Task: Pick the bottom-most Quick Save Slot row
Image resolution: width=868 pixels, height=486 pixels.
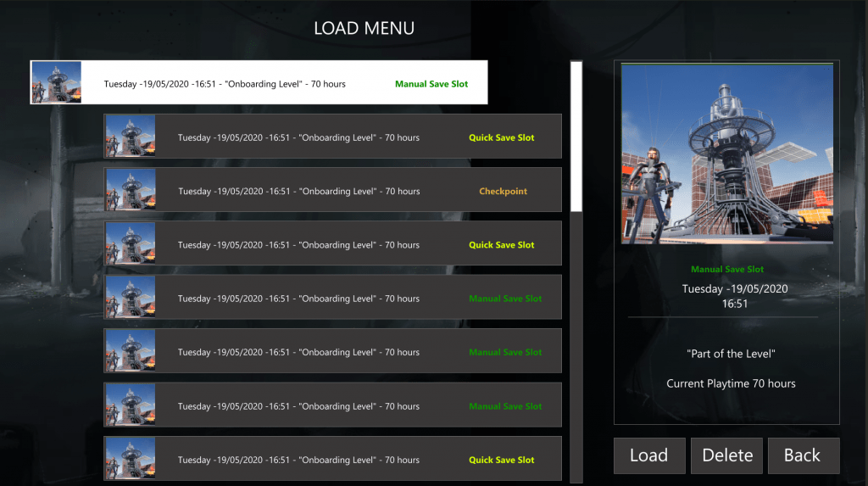Action: 332,458
